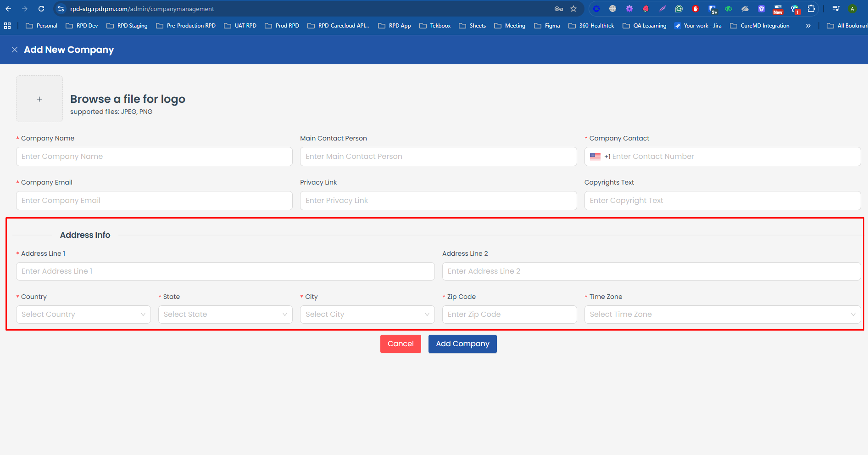The height and width of the screenshot is (455, 868).
Task: Open the browser extensions puzzle icon
Action: (x=811, y=9)
